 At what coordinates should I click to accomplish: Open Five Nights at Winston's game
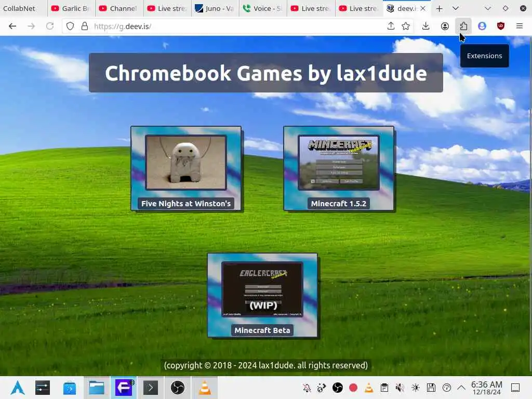click(186, 169)
